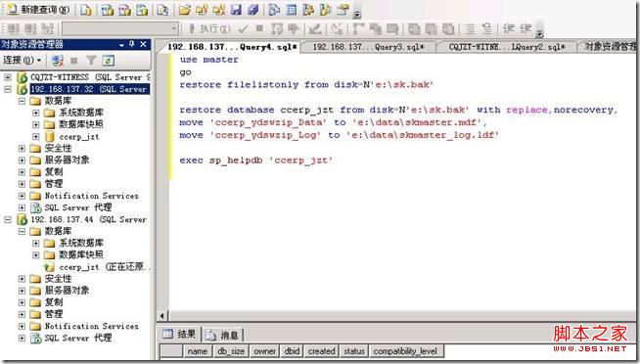Screen dimensions: 640x364
Task: Switch to the 192.168.137...Query3.sql tab
Action: click(369, 47)
